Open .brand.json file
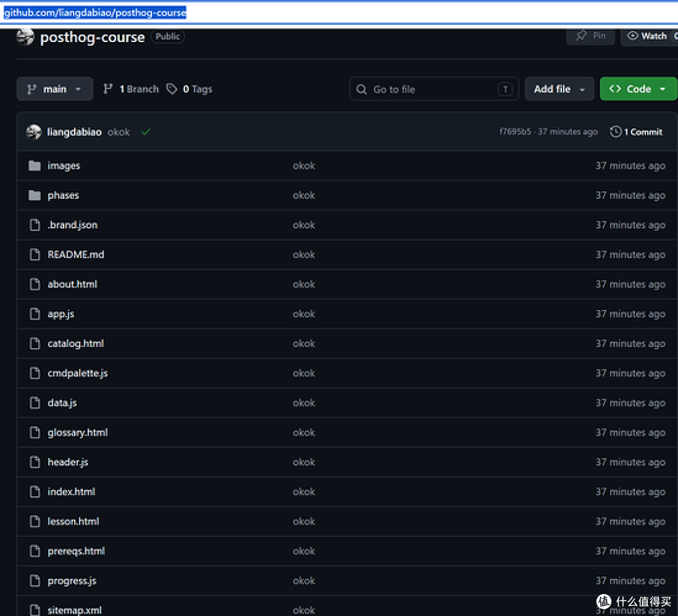 (x=73, y=225)
